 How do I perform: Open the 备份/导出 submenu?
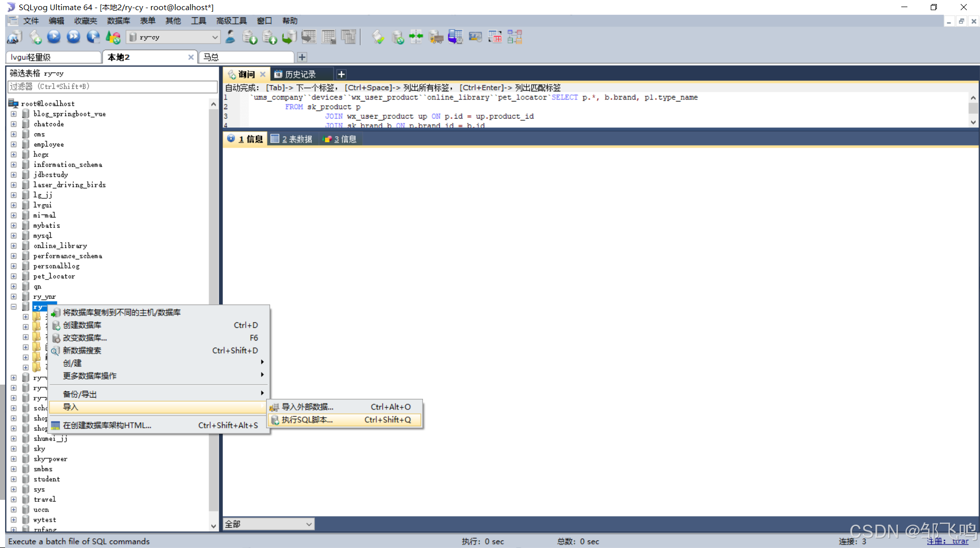158,394
